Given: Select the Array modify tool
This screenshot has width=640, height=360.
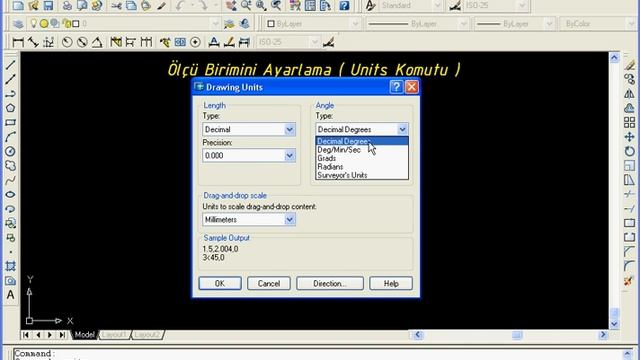Looking at the screenshot, I should pos(629,122).
